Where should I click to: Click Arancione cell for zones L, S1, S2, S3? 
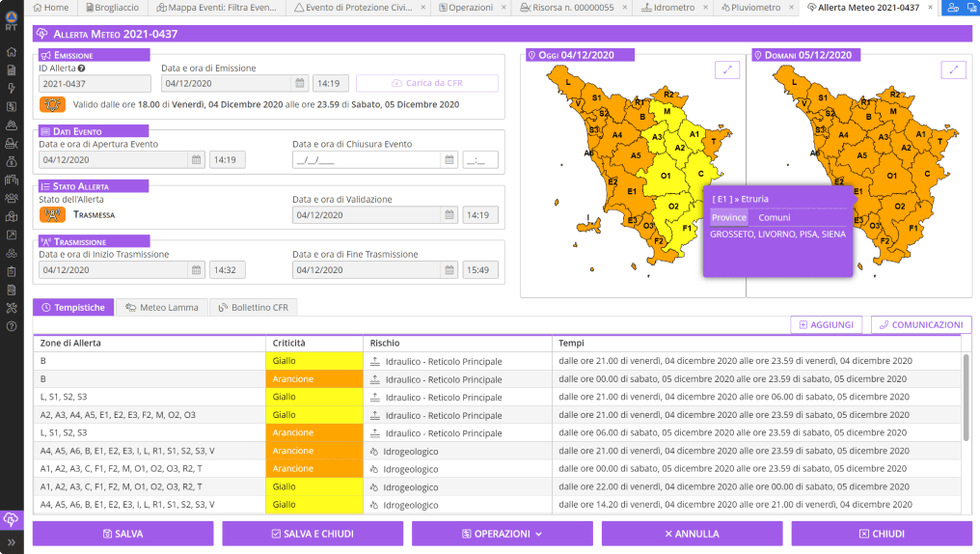click(314, 432)
